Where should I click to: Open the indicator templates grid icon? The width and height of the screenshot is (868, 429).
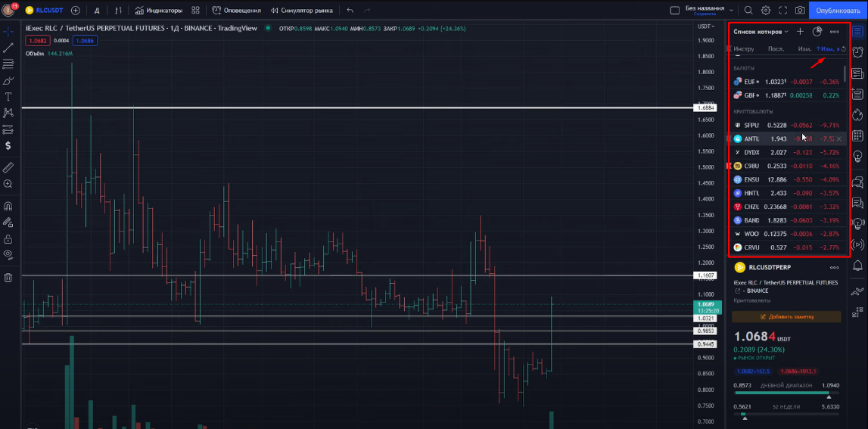[x=195, y=11]
